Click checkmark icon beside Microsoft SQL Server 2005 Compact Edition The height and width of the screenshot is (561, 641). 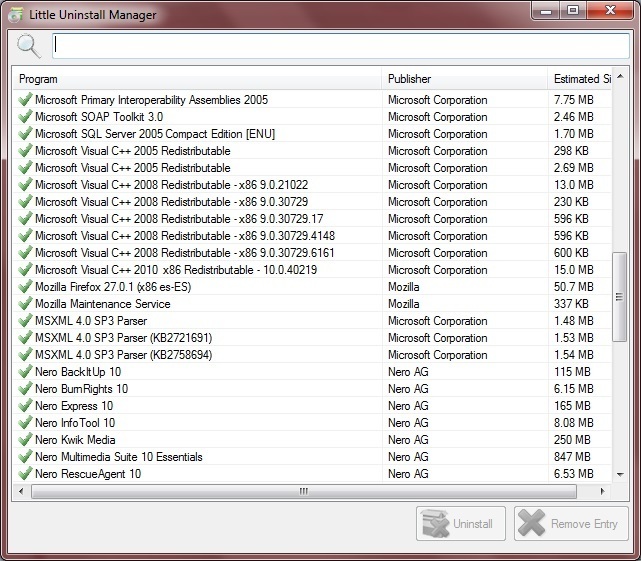pos(25,134)
